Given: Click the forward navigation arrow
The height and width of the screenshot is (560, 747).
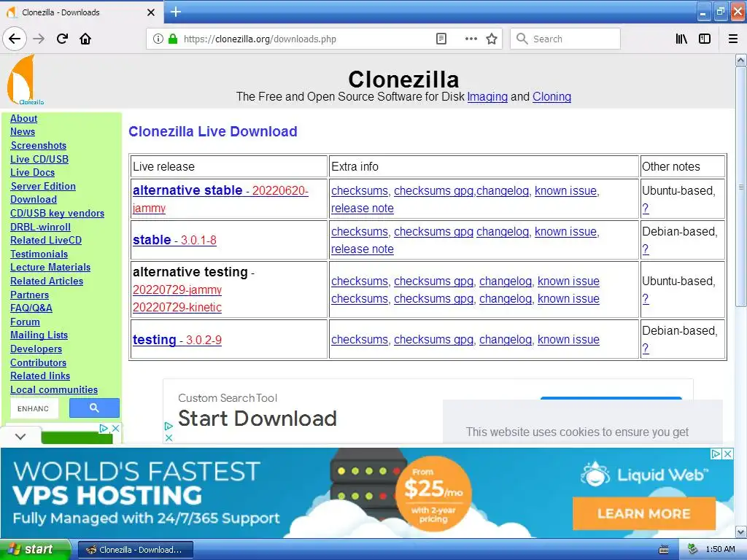Looking at the screenshot, I should [x=39, y=39].
